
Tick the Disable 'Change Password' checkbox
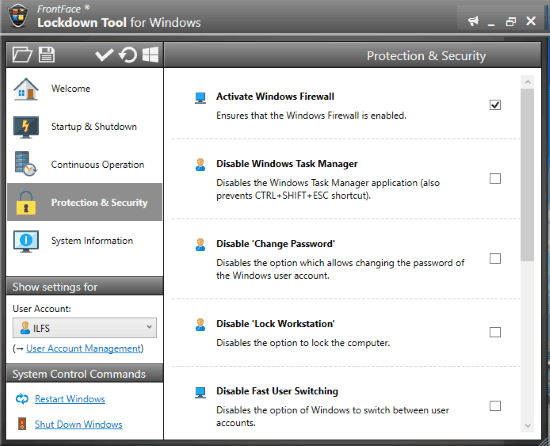click(495, 258)
